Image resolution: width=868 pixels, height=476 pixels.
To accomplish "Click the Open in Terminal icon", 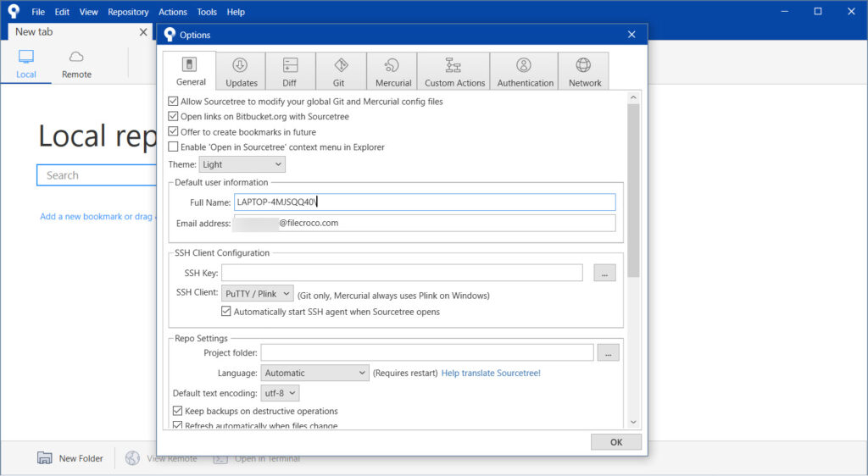I will (220, 458).
